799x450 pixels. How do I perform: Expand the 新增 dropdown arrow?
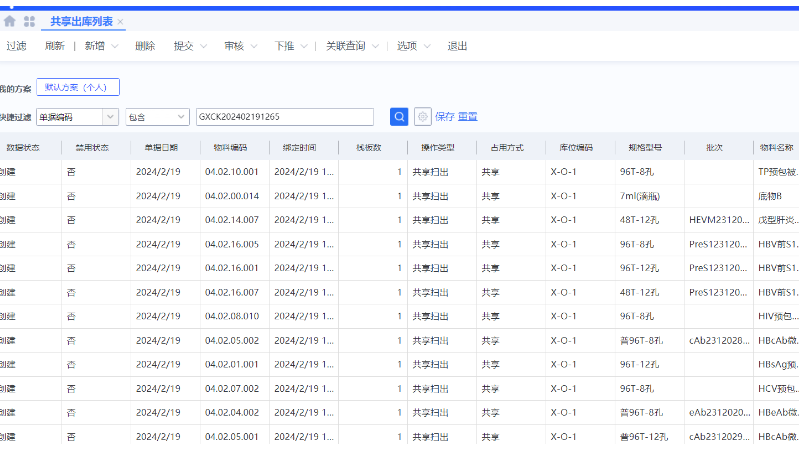tap(115, 46)
